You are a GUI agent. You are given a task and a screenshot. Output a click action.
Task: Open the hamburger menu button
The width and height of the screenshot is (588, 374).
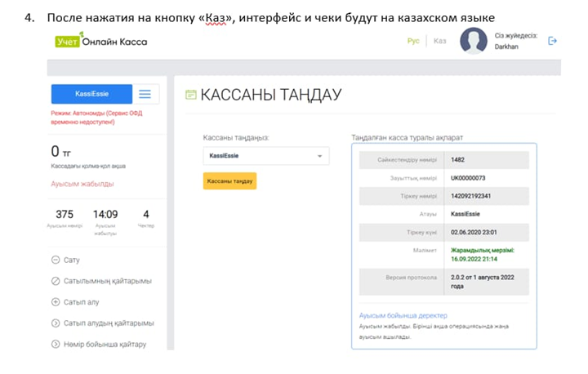point(145,94)
